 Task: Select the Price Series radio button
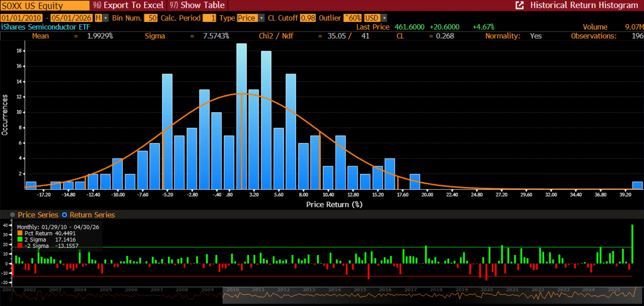12,215
